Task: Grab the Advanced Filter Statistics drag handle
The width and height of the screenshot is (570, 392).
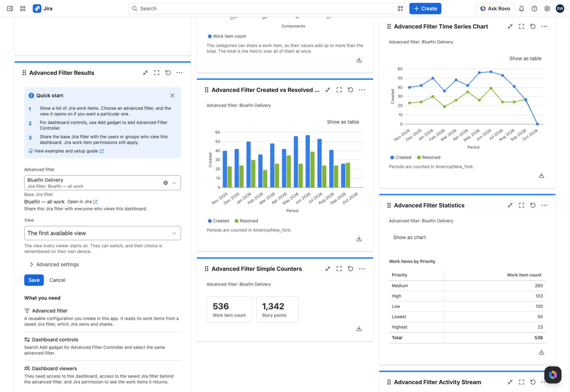Action: [389, 205]
